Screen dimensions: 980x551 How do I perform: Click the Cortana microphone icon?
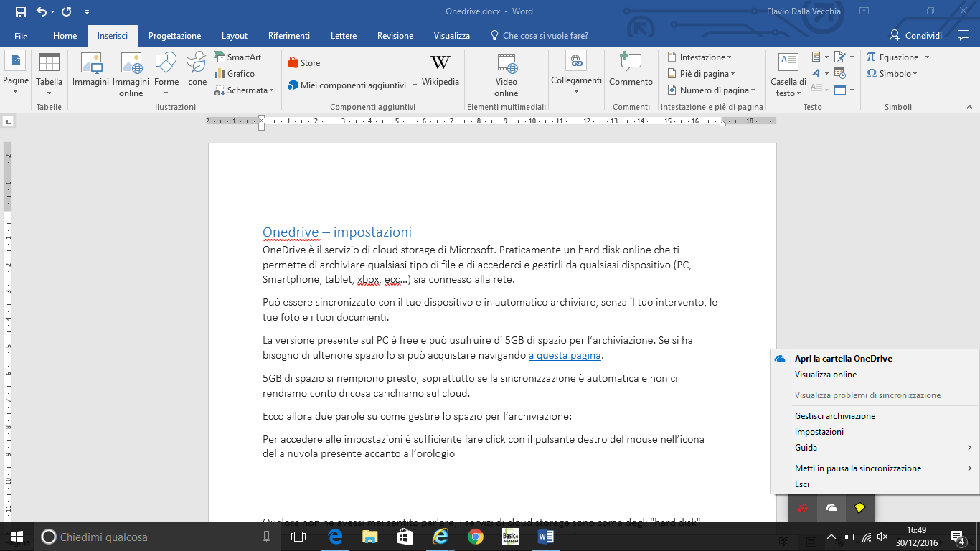pyautogui.click(x=267, y=537)
